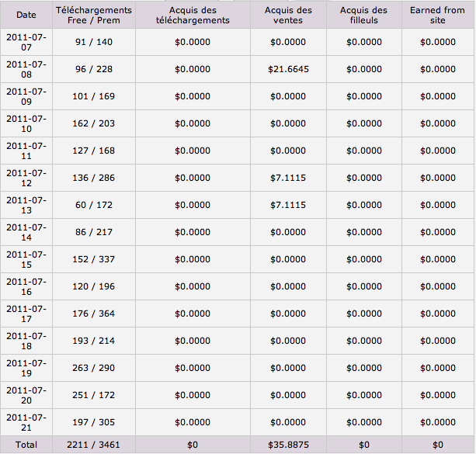
Task: Click the Date column header
Action: pyautogui.click(x=26, y=15)
